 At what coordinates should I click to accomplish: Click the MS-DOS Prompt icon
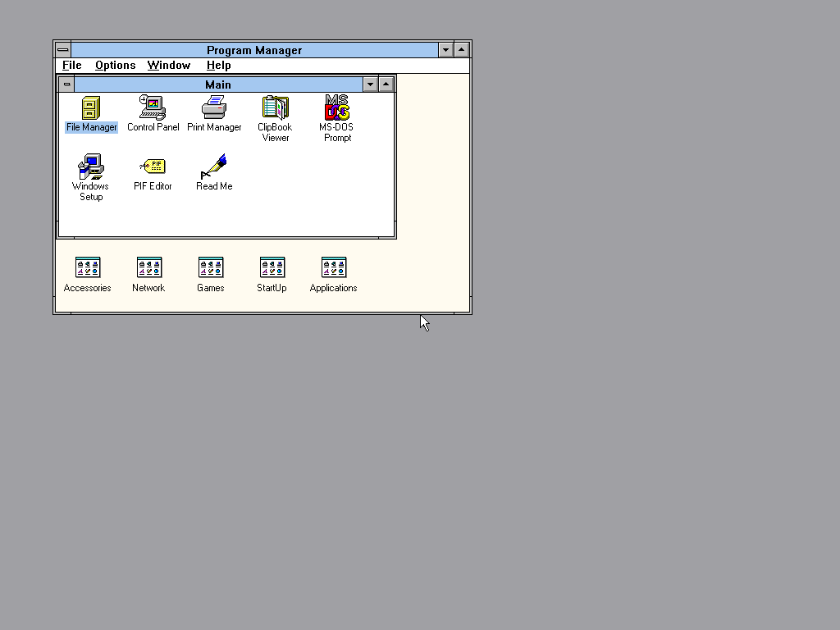[x=336, y=108]
